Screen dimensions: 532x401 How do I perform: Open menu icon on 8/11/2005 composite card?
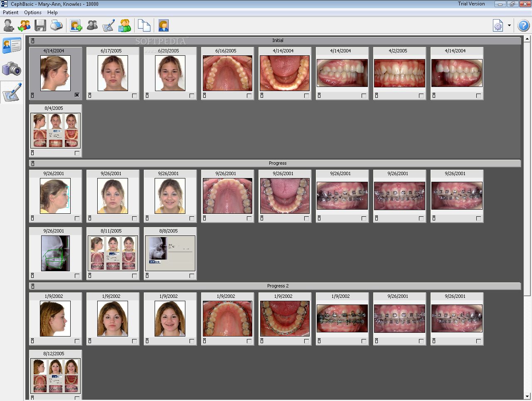coord(90,276)
